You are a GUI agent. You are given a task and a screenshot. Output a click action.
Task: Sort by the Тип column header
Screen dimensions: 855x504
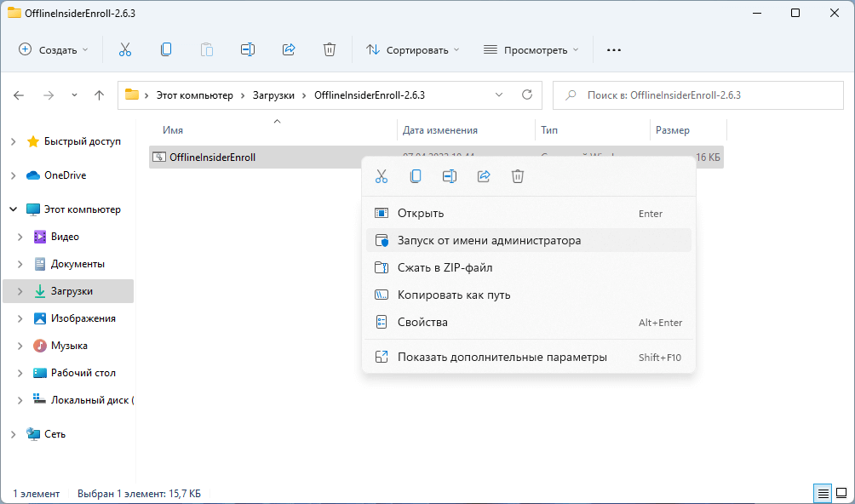[x=549, y=129]
